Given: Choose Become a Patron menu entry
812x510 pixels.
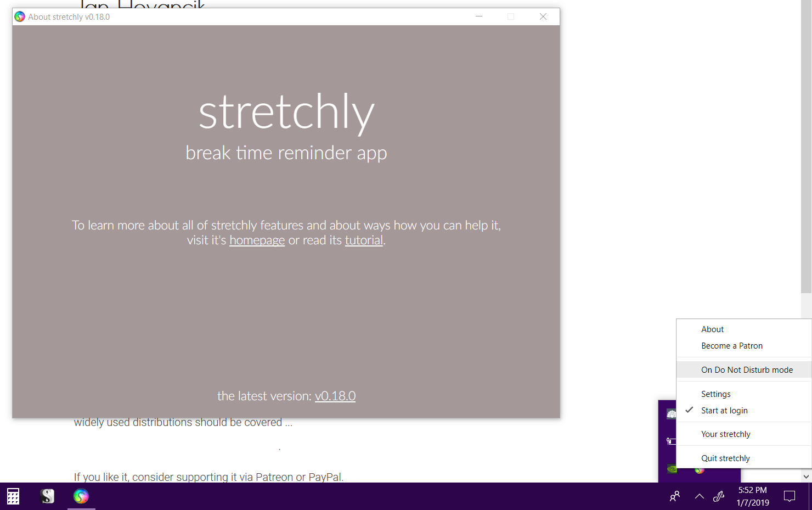Looking at the screenshot, I should click(x=744, y=346).
